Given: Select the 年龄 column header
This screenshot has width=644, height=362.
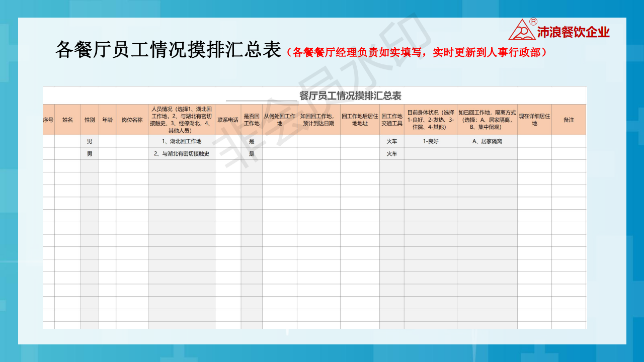Looking at the screenshot, I should point(107,120).
